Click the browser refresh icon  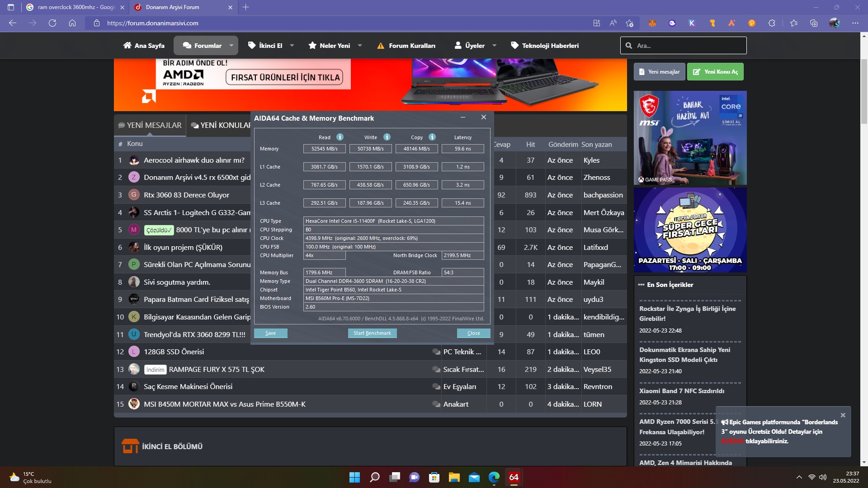(x=52, y=23)
